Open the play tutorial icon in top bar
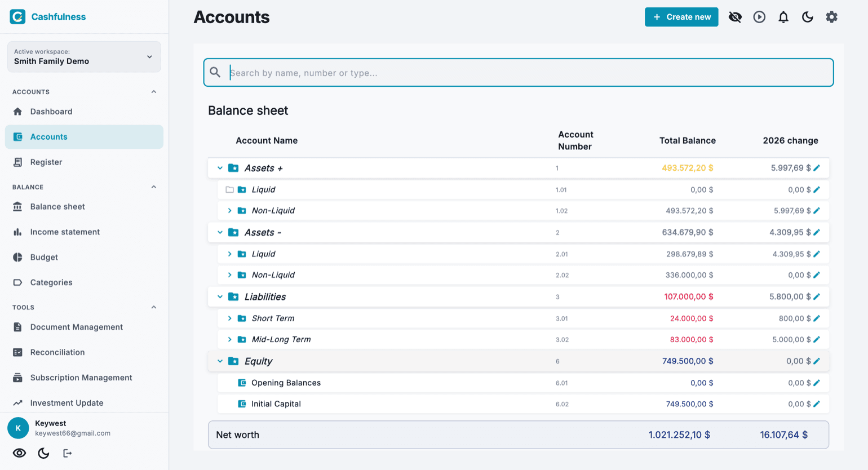This screenshot has height=470, width=868. [759, 17]
